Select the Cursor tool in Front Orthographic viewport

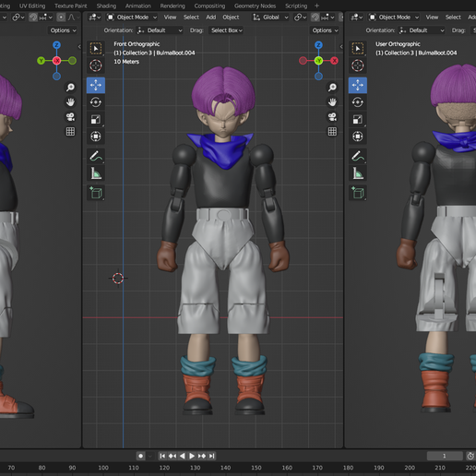pyautogui.click(x=96, y=65)
